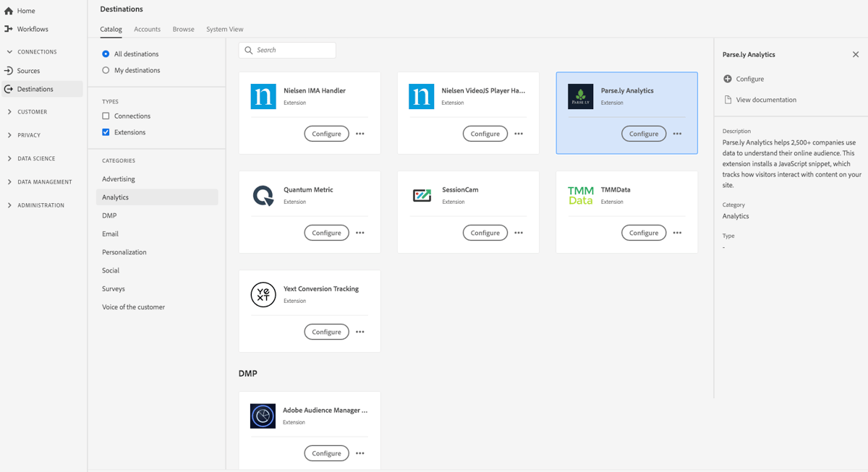Uncheck the Extensions type filter
This screenshot has width=868, height=472.
[x=104, y=132]
